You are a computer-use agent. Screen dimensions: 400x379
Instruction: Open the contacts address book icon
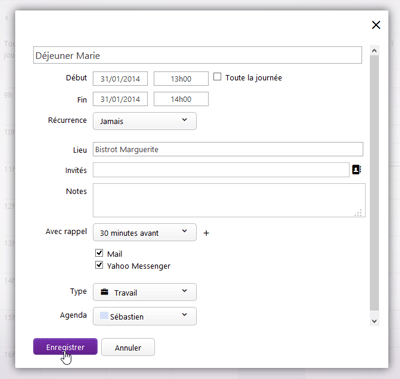[x=356, y=170]
